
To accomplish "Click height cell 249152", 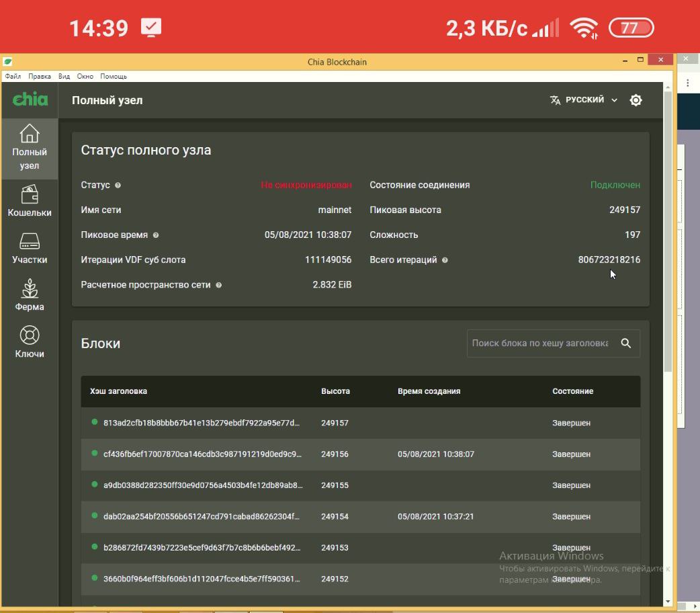I will click(x=335, y=579).
